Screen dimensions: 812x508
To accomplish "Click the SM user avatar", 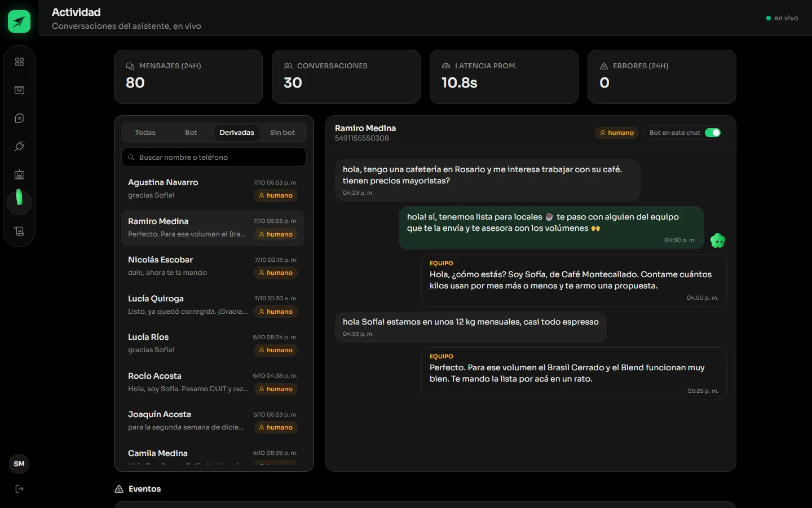I will coord(19,464).
